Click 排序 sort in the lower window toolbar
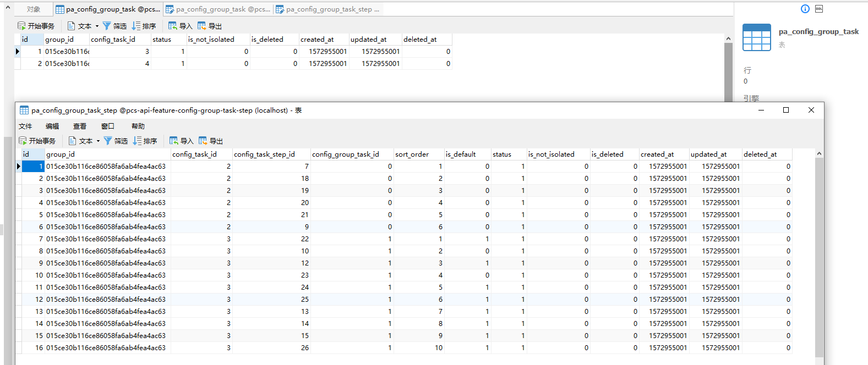868x365 pixels. [x=145, y=141]
